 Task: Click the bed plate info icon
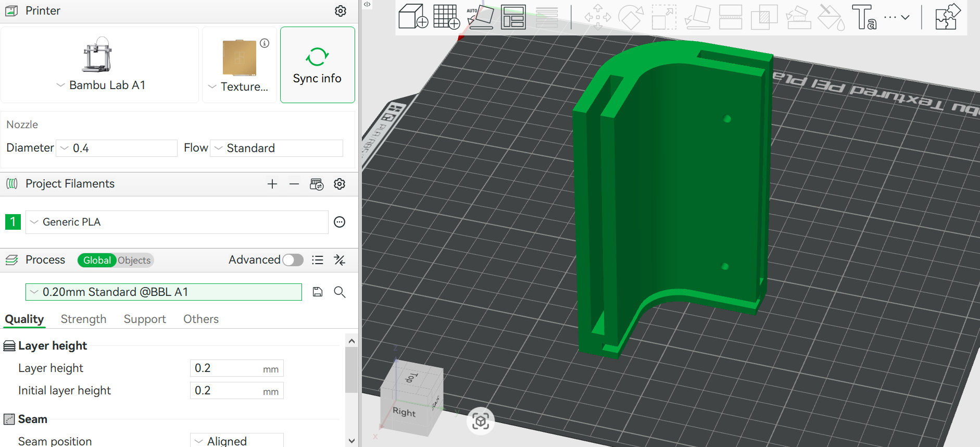pyautogui.click(x=265, y=43)
